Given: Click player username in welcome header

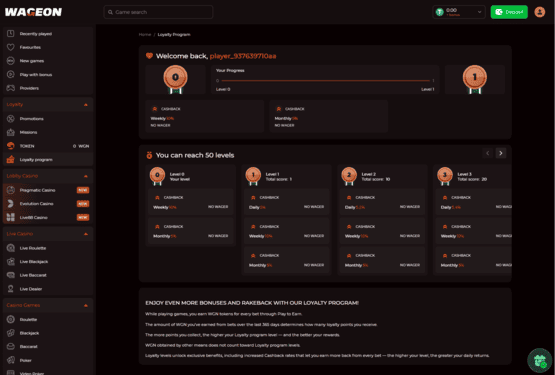Looking at the screenshot, I should (243, 56).
